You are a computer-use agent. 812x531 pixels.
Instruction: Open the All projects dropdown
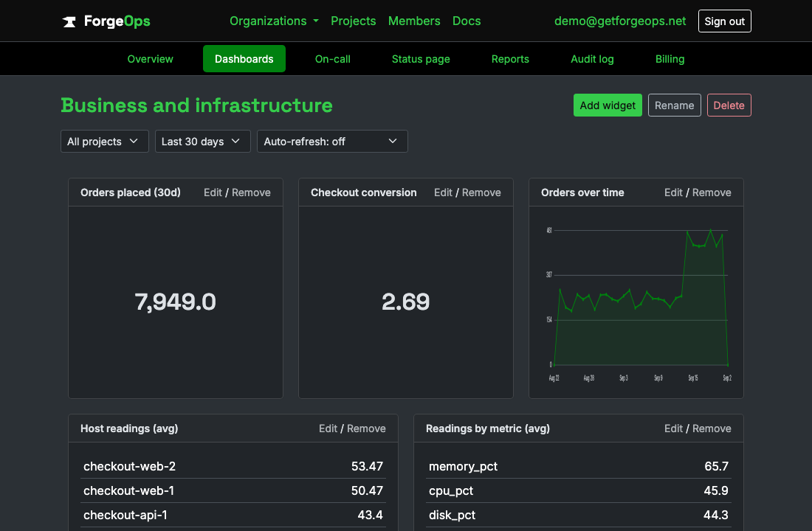[105, 142]
